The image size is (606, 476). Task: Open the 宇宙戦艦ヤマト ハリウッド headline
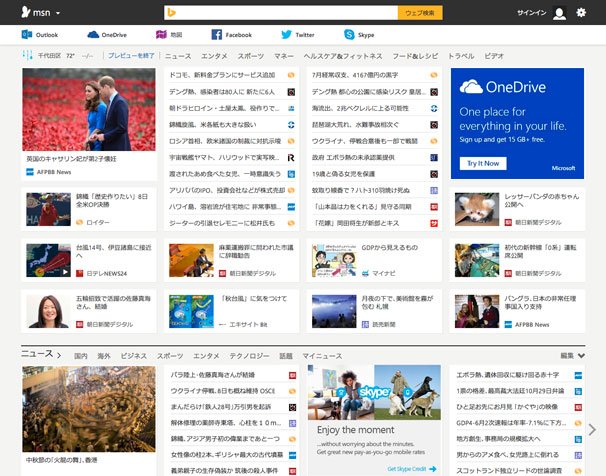pyautogui.click(x=224, y=157)
